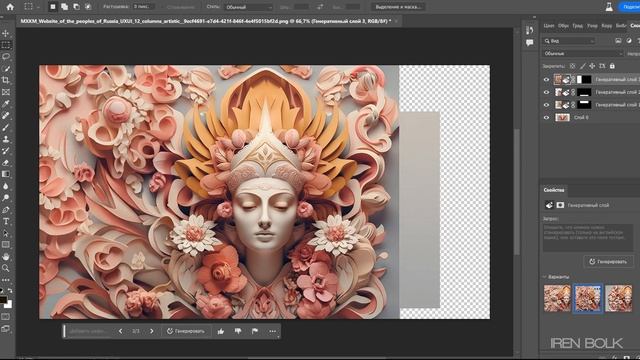Select the Move tool
This screenshot has width=640, height=360.
pos(6,33)
